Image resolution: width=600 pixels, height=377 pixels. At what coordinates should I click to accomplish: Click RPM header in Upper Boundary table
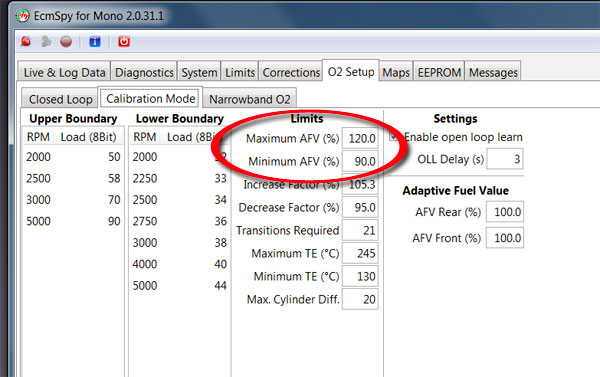point(38,137)
